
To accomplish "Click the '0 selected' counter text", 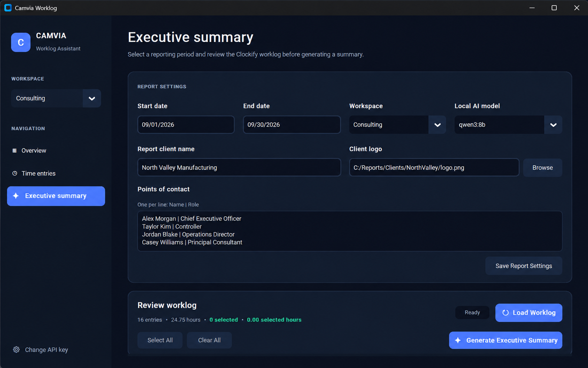I will [224, 320].
